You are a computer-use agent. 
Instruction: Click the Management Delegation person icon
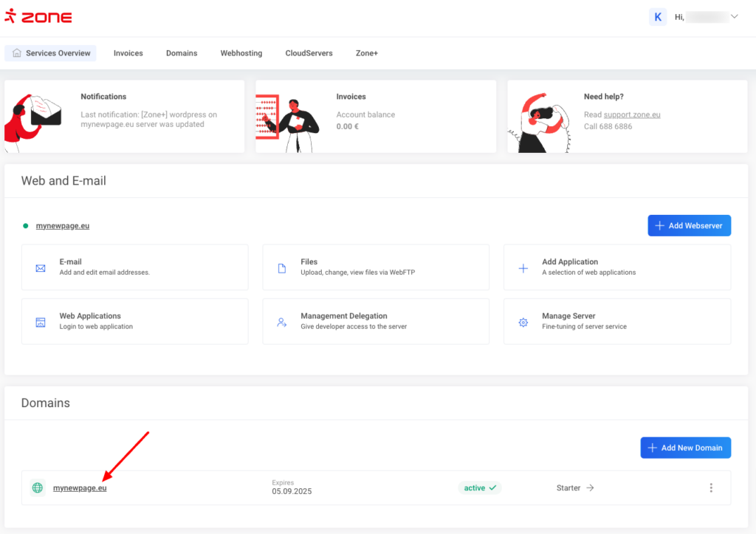click(x=281, y=322)
